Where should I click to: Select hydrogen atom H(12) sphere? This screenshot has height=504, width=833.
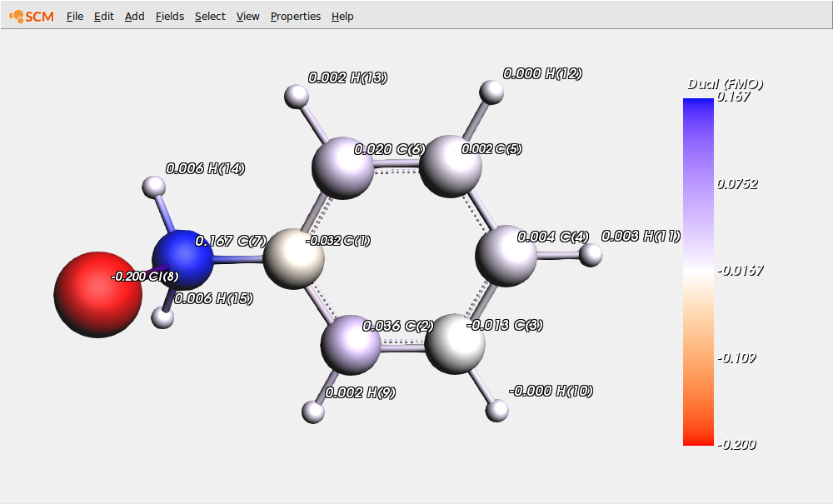492,91
